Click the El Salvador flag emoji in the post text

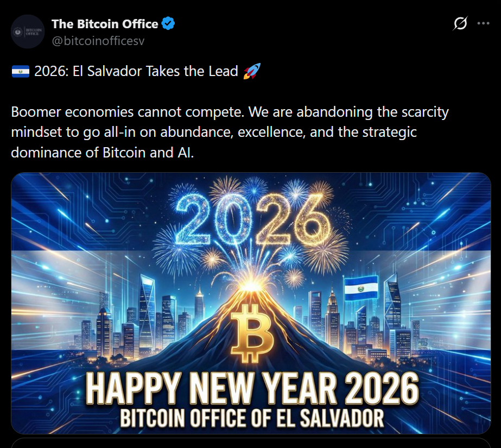click(x=20, y=71)
